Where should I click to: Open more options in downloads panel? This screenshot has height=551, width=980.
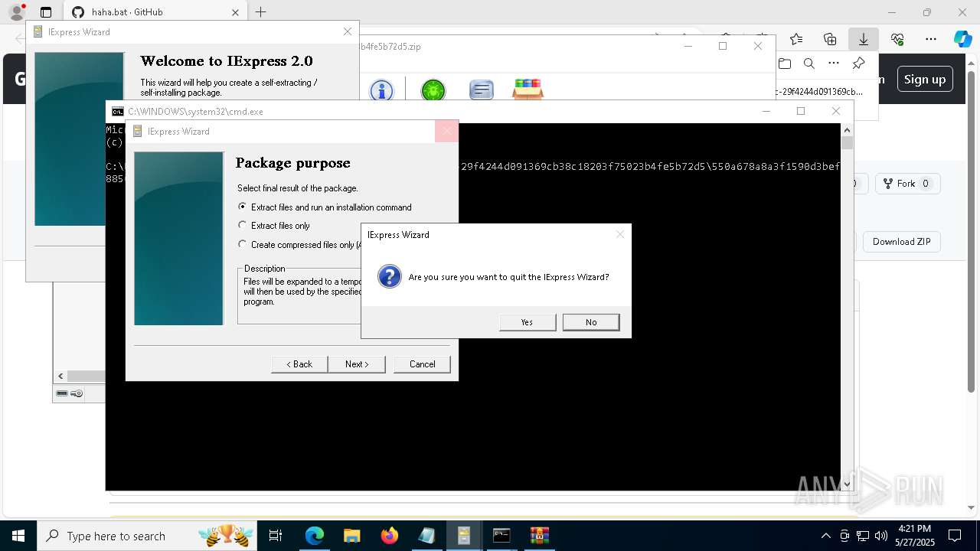point(834,64)
